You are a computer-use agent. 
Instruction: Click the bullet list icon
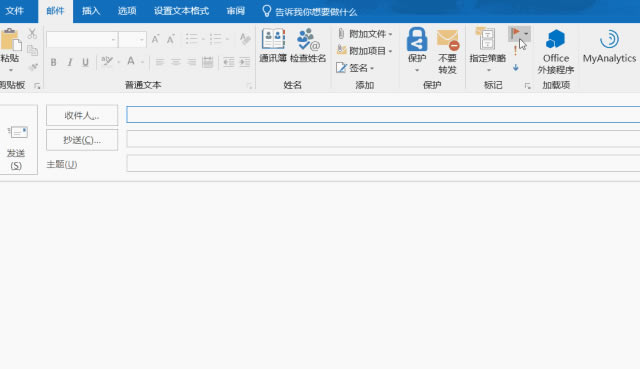191,39
